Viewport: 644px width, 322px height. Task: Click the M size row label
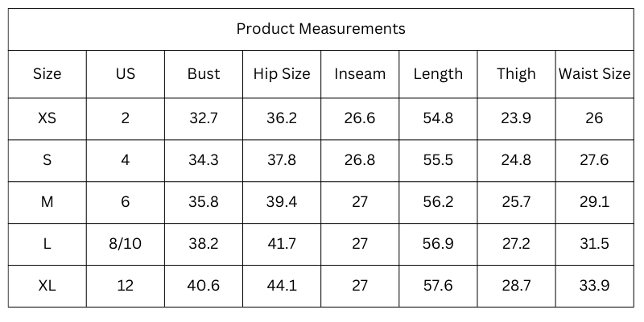tap(47, 202)
